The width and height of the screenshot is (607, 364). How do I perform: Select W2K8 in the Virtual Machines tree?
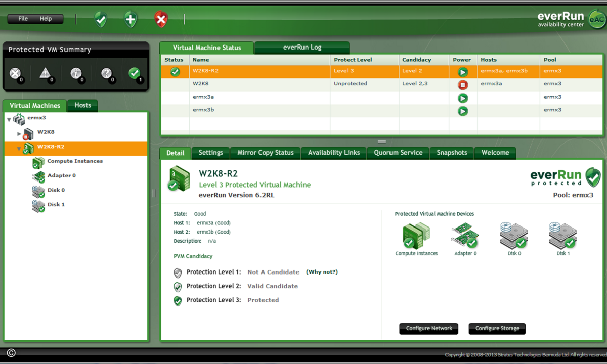[x=46, y=132]
